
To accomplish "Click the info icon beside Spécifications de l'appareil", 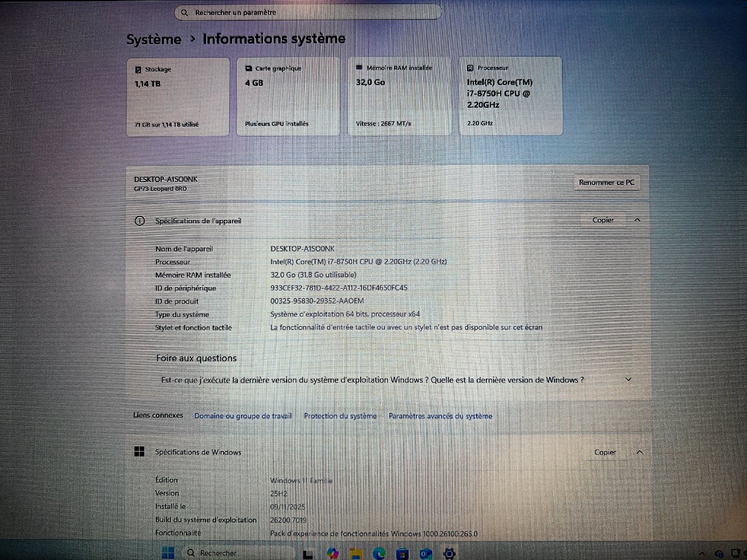I will point(139,221).
